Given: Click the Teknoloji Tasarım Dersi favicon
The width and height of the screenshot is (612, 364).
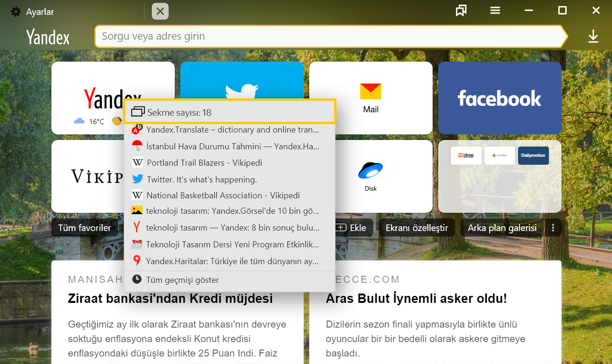Looking at the screenshot, I should 137,244.
